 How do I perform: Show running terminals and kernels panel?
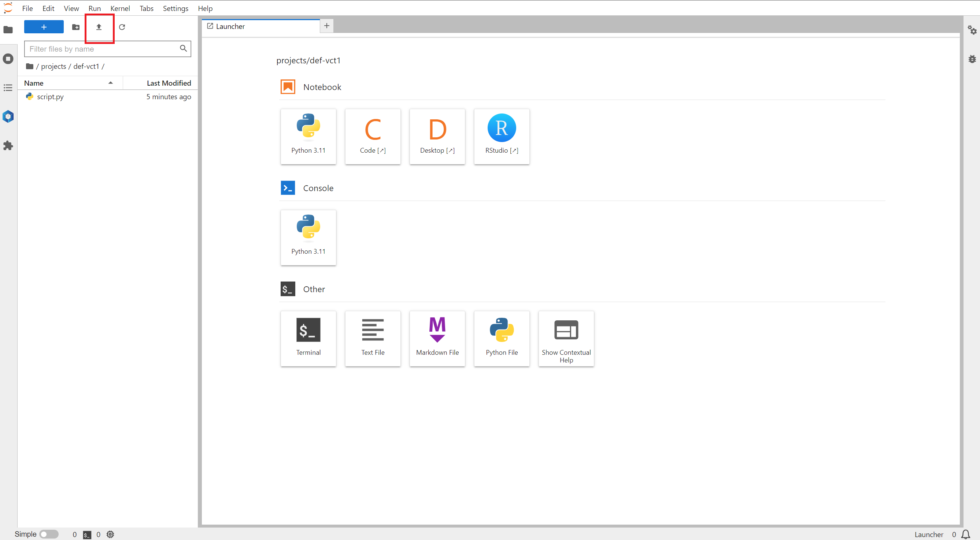coord(8,59)
